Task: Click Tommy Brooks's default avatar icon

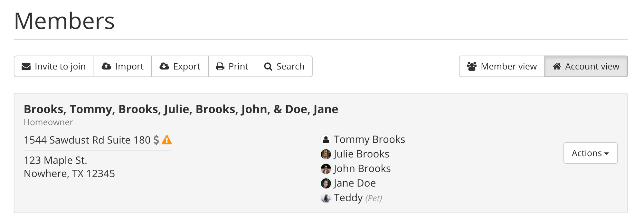Action: pos(326,140)
